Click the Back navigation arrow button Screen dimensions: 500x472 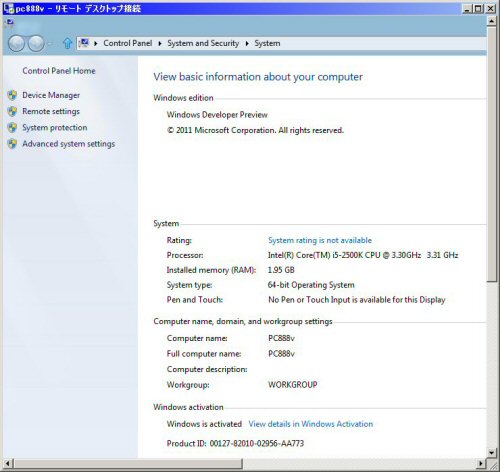tap(16, 43)
